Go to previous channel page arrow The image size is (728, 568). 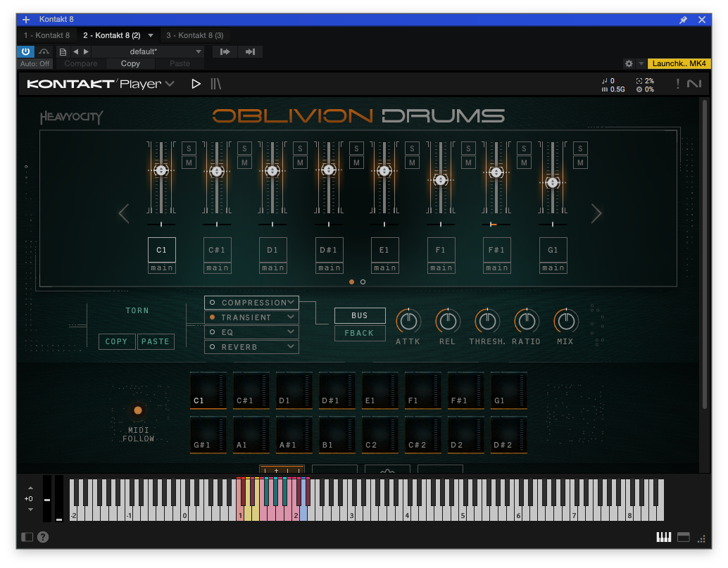coord(123,213)
